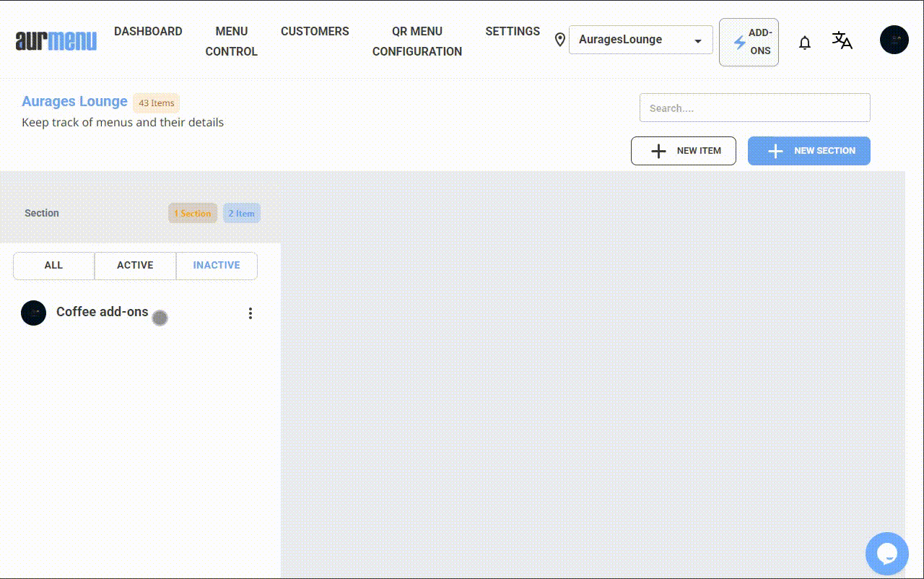Open the language translate icon
The width and height of the screenshot is (924, 579).
[842, 40]
